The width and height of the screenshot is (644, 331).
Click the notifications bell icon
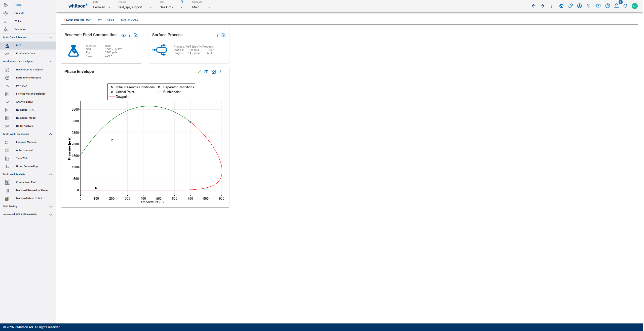tap(616, 6)
